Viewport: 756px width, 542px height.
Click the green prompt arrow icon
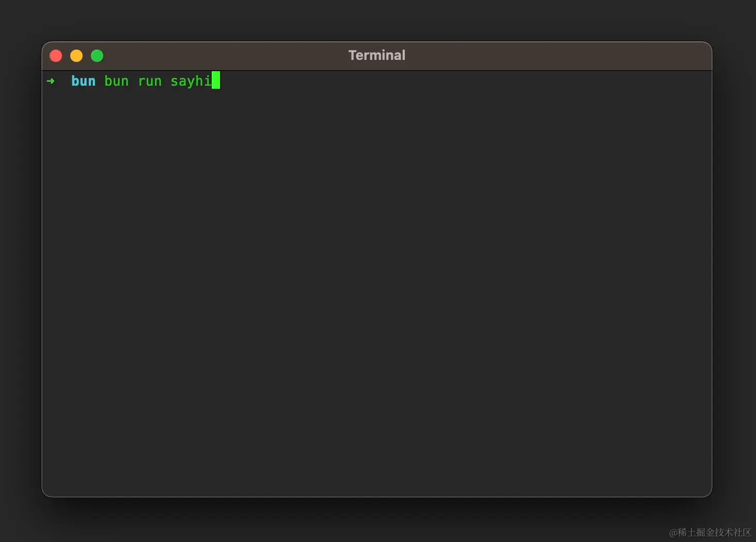point(51,81)
